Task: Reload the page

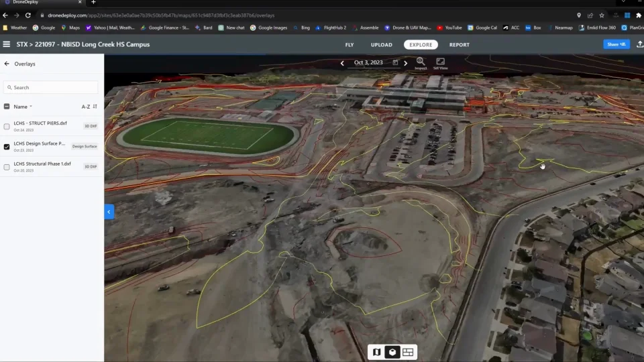Action: (x=28, y=15)
